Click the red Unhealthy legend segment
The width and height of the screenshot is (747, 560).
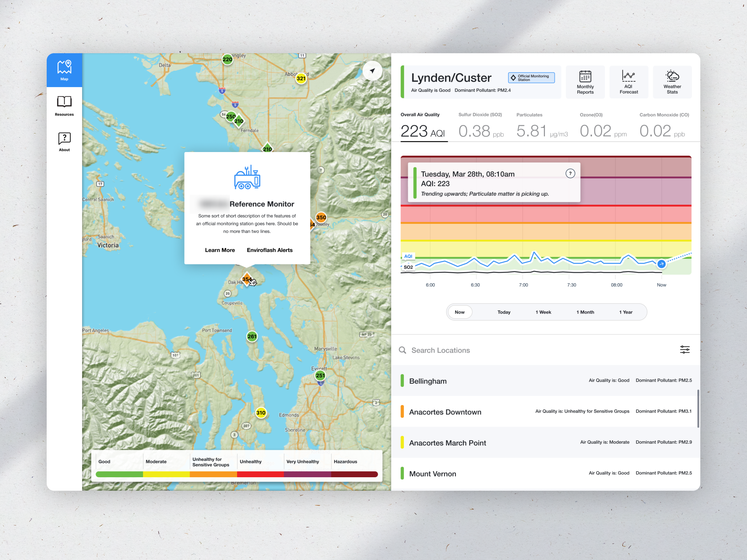point(260,474)
